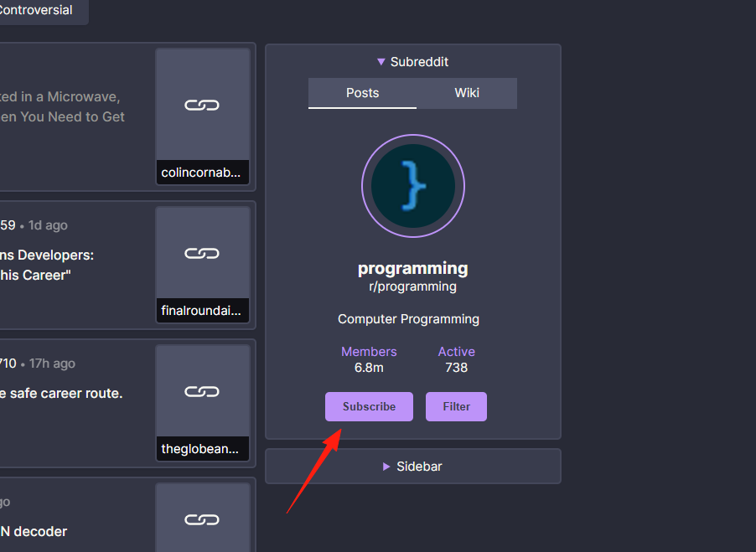Click the '1d ago' timestamp
756x552 pixels.
(48, 225)
